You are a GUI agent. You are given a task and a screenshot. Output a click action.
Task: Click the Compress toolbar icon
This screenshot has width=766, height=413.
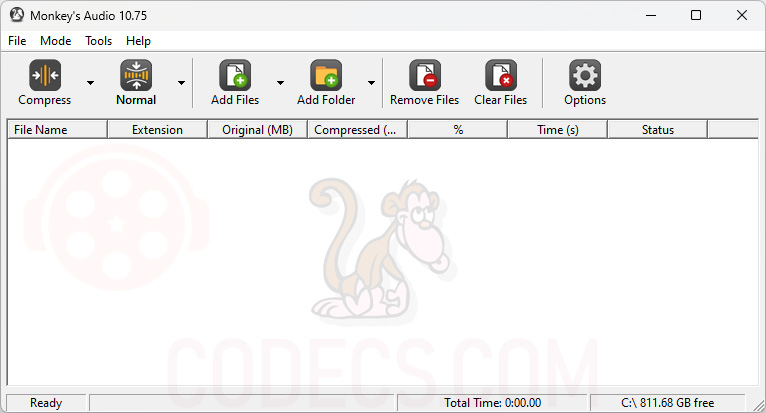(x=45, y=75)
